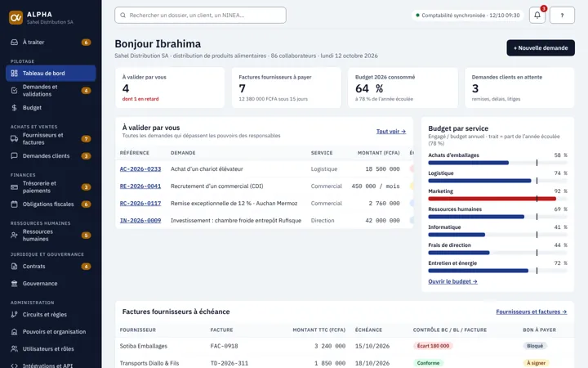Click the Comptabilité synchronisée status pill
This screenshot has height=368, width=588.
(x=468, y=16)
